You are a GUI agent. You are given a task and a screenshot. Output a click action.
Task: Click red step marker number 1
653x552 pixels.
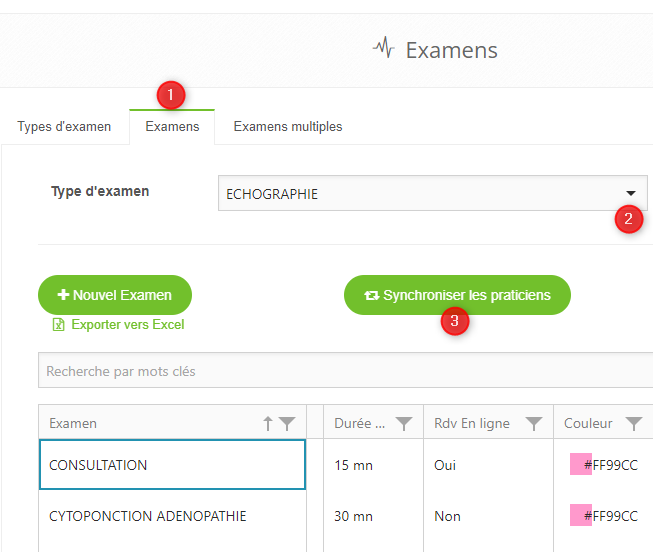click(171, 95)
